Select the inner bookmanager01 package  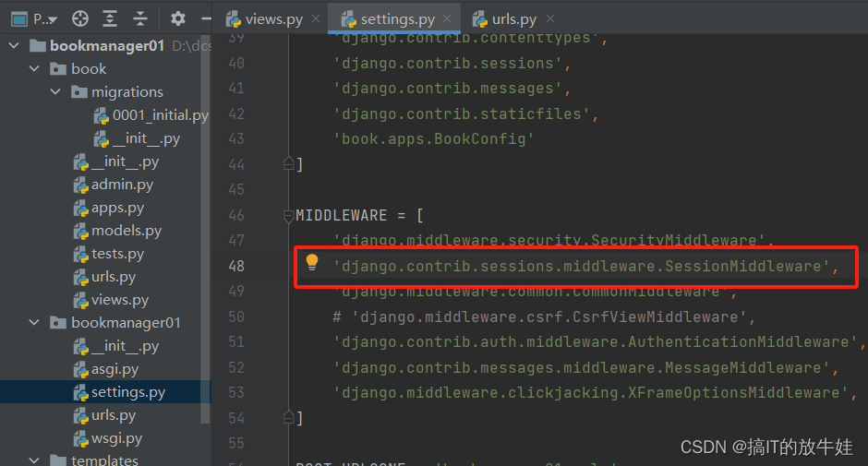click(126, 323)
